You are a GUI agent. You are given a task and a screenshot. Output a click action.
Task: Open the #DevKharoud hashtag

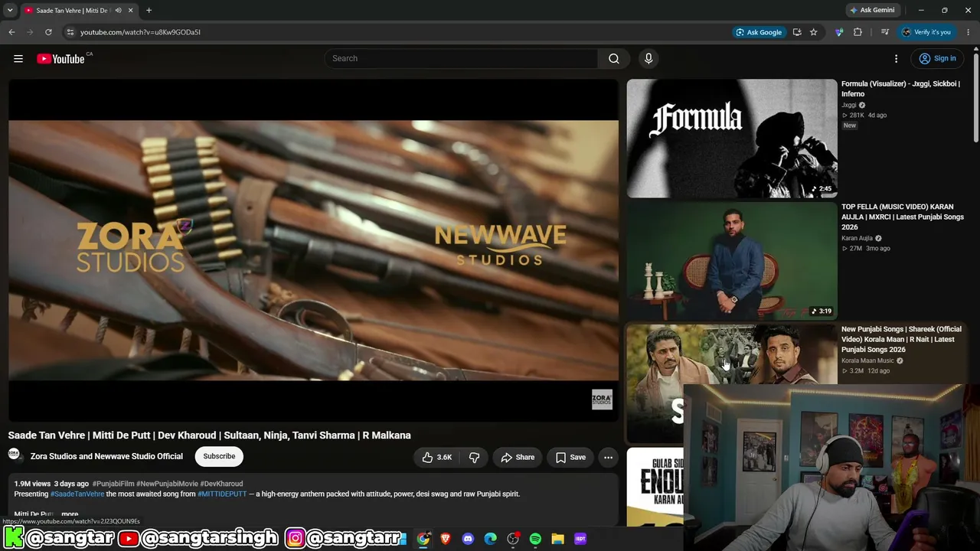point(221,484)
